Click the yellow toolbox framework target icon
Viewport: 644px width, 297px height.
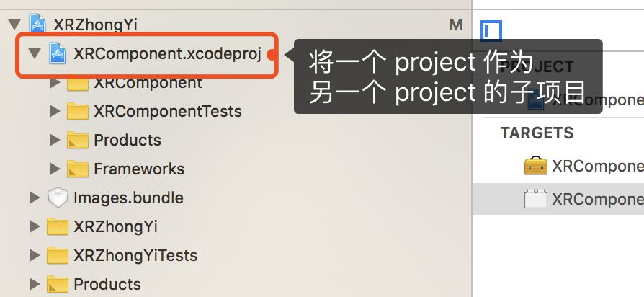click(535, 166)
